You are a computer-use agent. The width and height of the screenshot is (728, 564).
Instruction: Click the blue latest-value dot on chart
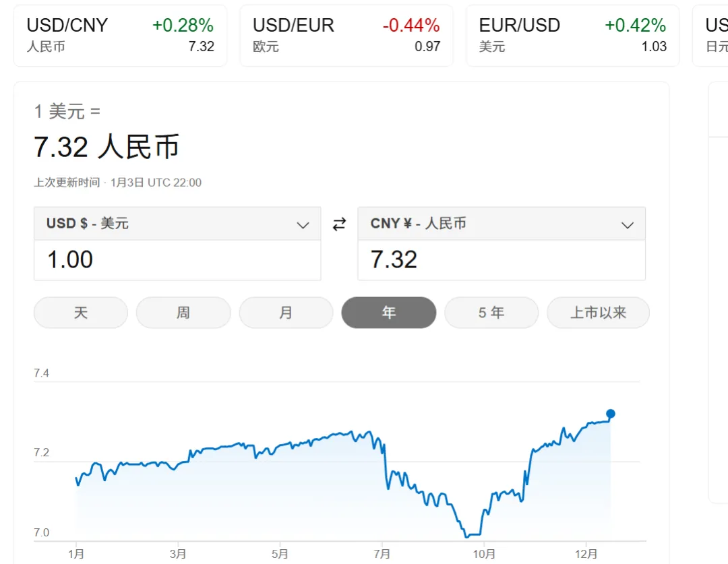pyautogui.click(x=611, y=414)
